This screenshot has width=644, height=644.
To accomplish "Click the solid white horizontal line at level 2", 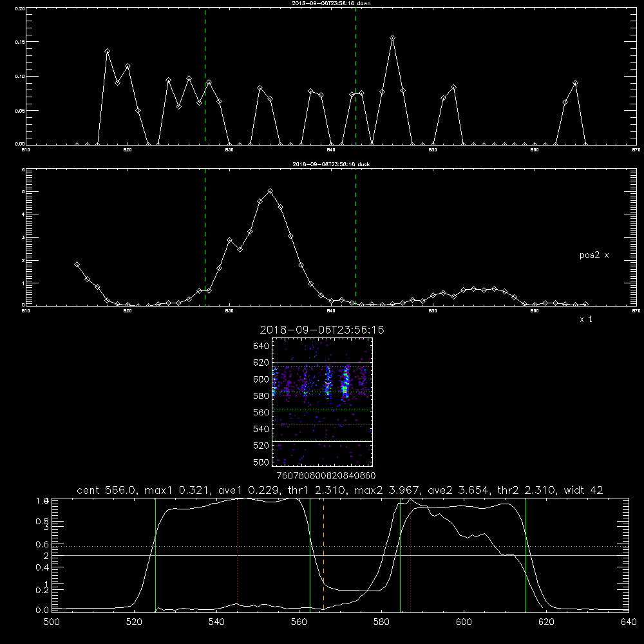I will tap(340, 555).
